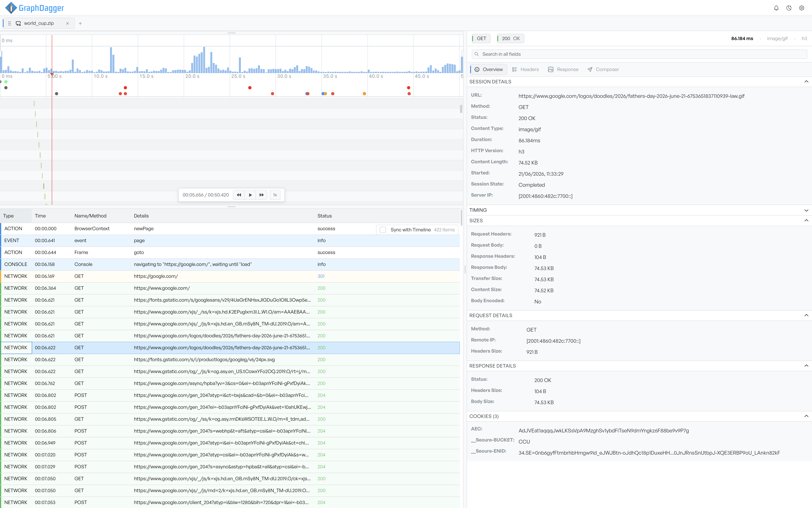The width and height of the screenshot is (812, 508).
Task: Select the Frame goto action row
Action: tap(230, 253)
